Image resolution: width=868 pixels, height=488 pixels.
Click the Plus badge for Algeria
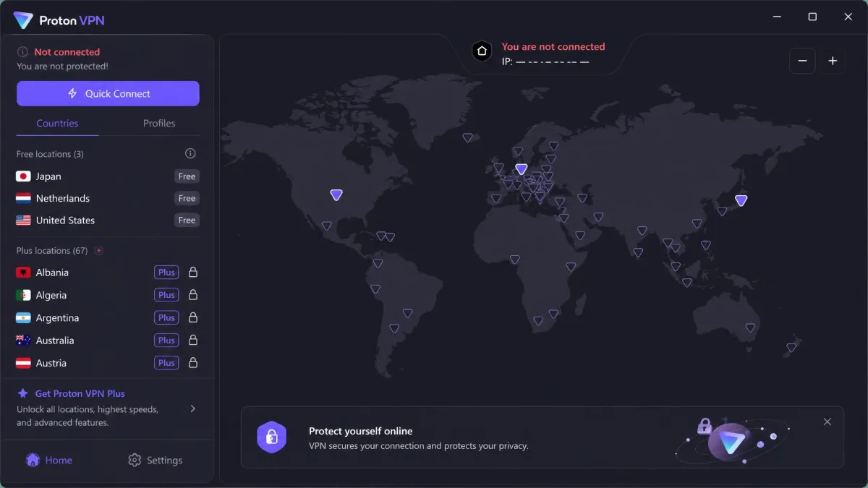[166, 295]
